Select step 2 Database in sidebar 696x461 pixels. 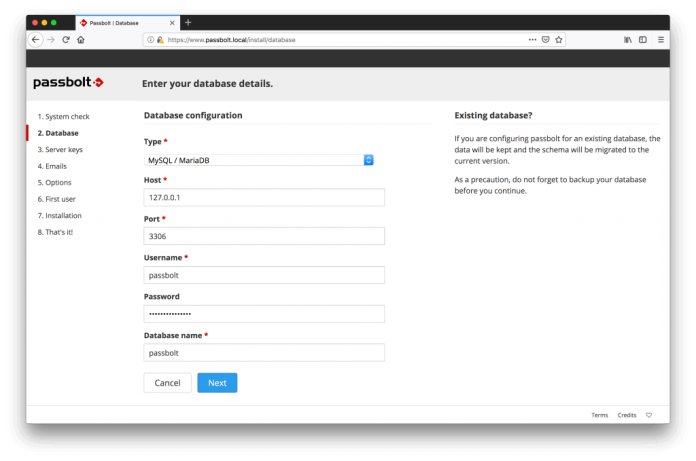[x=58, y=133]
